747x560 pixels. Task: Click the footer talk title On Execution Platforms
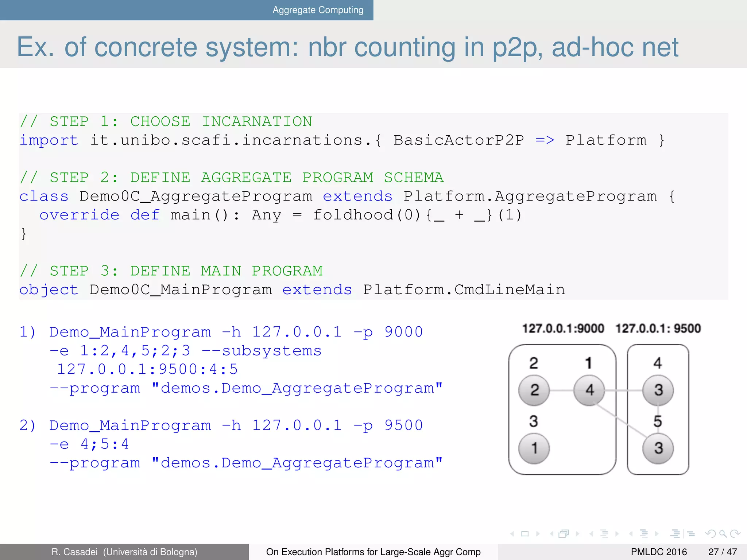click(373, 552)
